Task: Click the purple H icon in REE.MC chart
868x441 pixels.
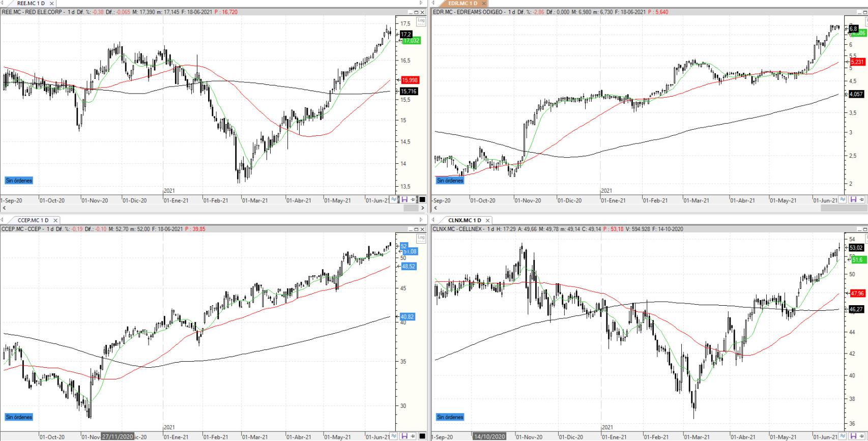Action: coord(404,200)
